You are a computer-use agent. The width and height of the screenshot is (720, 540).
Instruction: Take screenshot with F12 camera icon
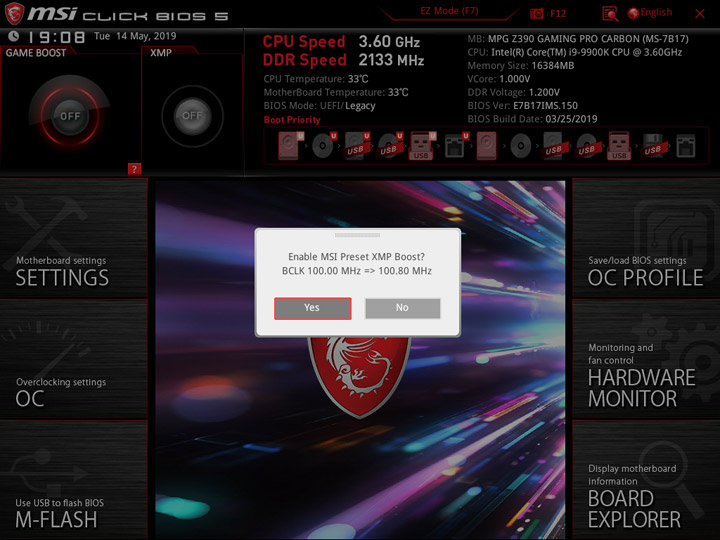click(x=536, y=13)
